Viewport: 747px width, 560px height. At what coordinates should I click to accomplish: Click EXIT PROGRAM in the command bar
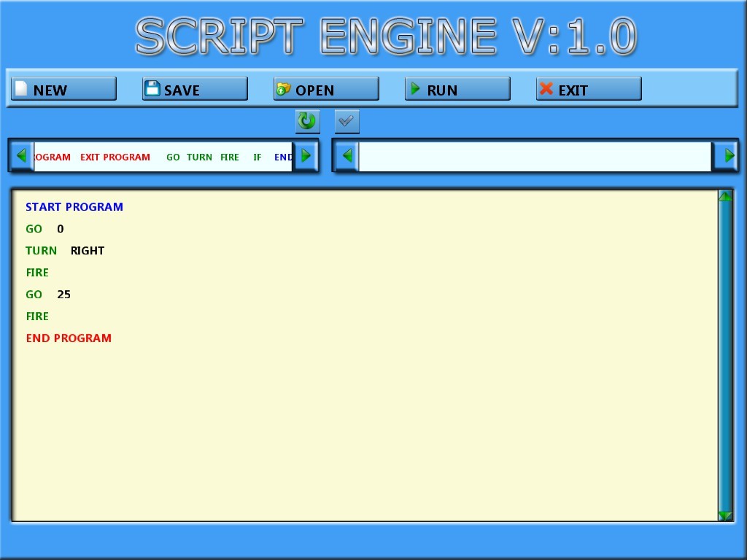coord(115,157)
